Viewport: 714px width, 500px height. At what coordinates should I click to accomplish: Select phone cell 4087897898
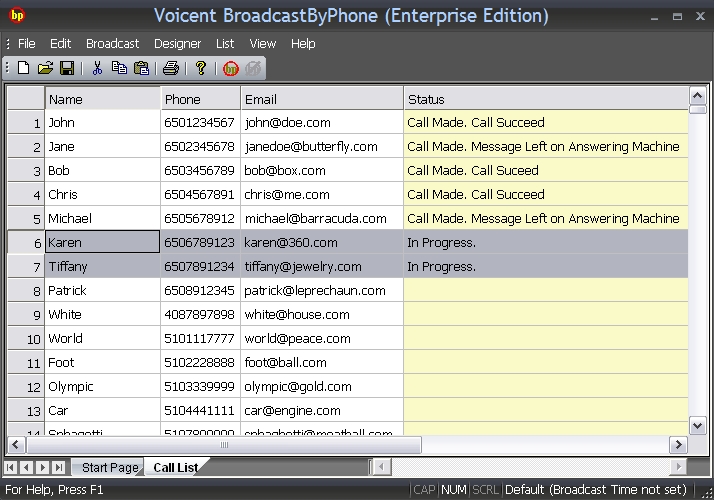click(x=200, y=314)
